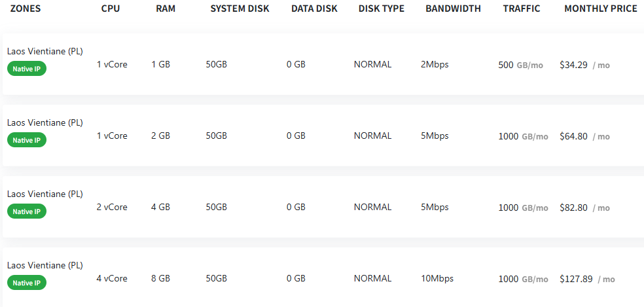Click the DISK TYPE column header
This screenshot has height=307, width=644.
[381, 9]
